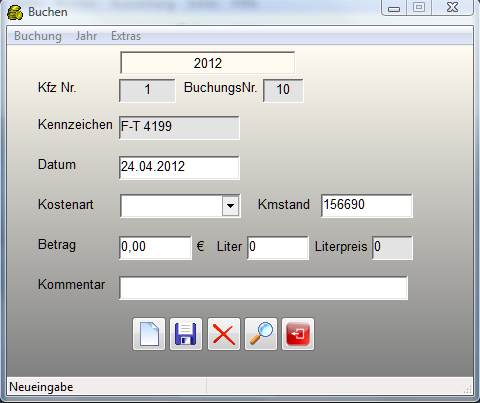Screen dimensions: 480x403
Task: Click the Buchen coins app icon
Action: tap(15, 12)
